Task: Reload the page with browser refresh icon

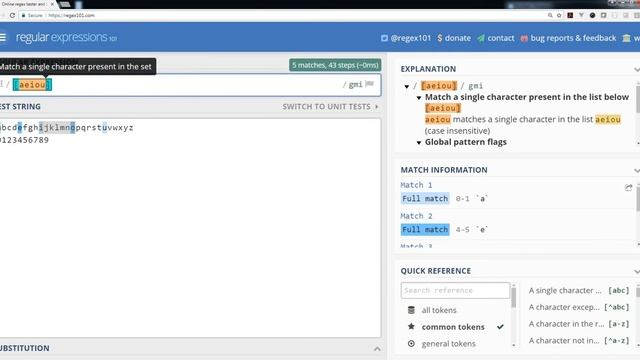Action: (12, 16)
